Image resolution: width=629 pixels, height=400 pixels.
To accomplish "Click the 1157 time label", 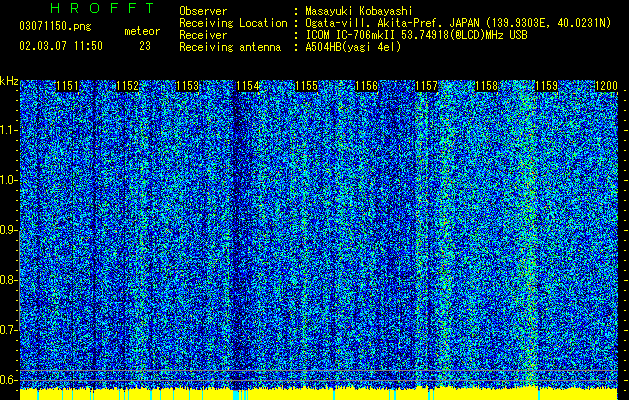I will pyautogui.click(x=426, y=86).
